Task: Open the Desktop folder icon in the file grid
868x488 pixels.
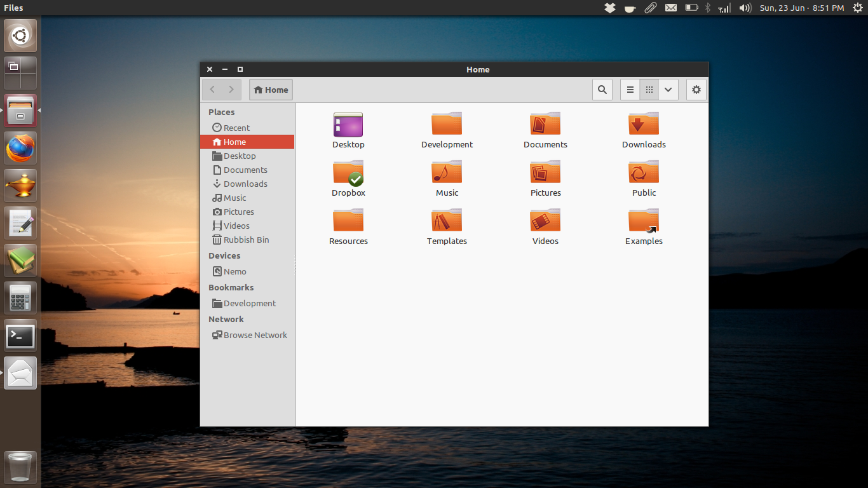Action: (348, 125)
